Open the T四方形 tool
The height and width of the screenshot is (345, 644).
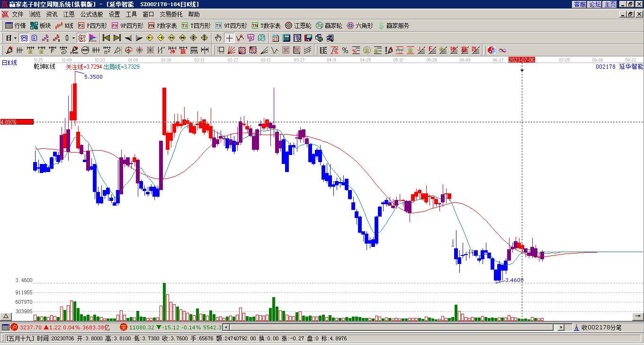click(196, 26)
